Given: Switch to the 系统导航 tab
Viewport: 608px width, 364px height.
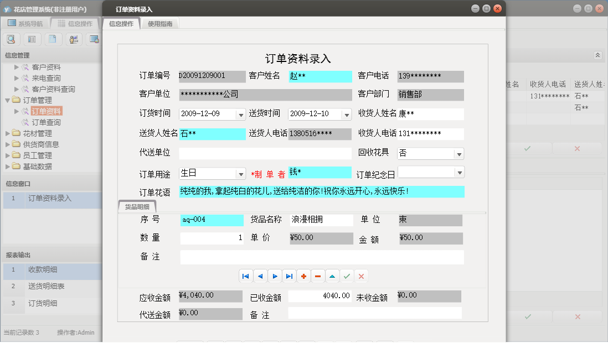Looking at the screenshot, I should [x=30, y=23].
